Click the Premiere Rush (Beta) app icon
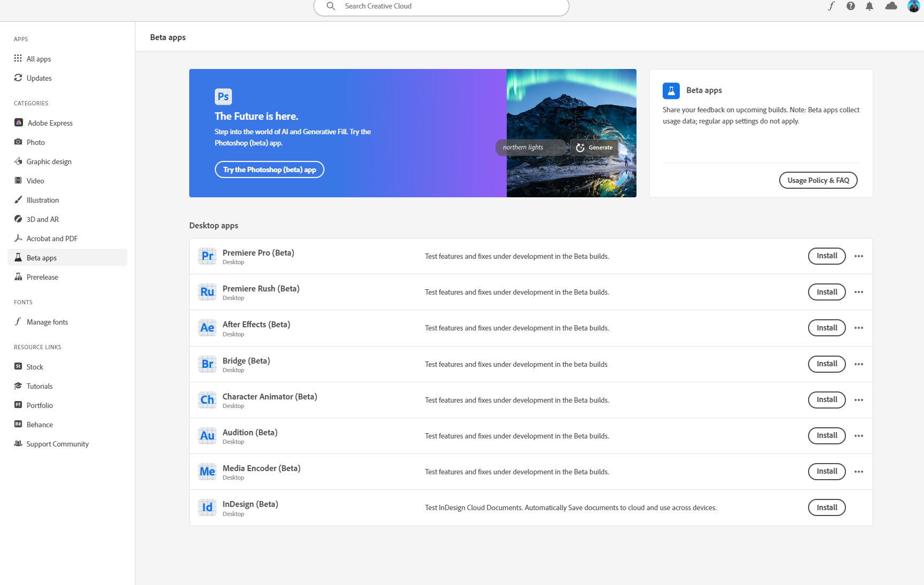The height and width of the screenshot is (585, 924). click(207, 292)
